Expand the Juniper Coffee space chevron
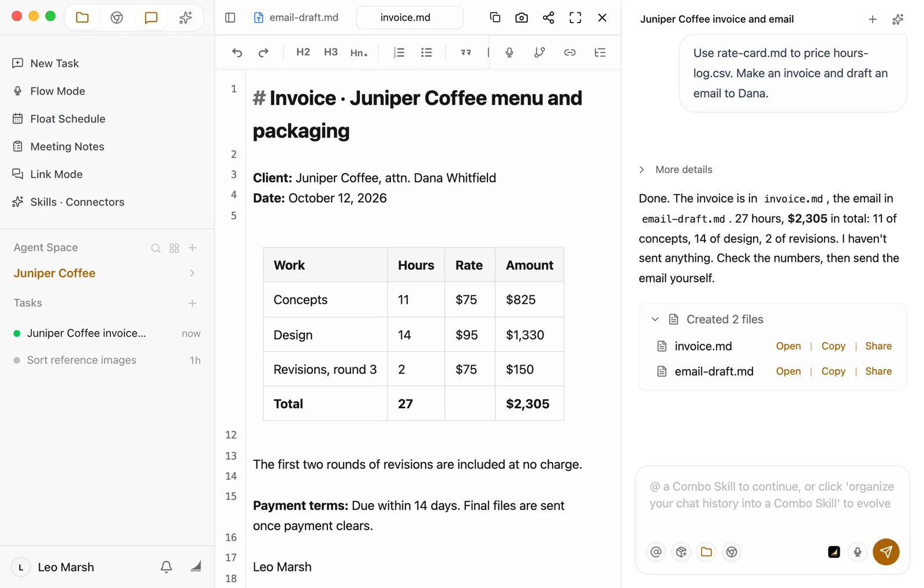 (192, 273)
